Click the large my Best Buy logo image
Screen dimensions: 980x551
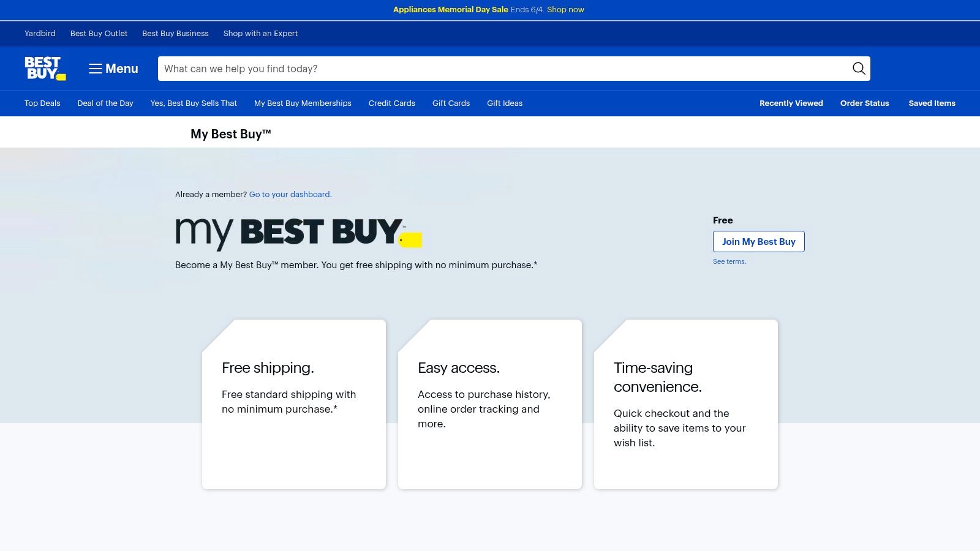[299, 234]
